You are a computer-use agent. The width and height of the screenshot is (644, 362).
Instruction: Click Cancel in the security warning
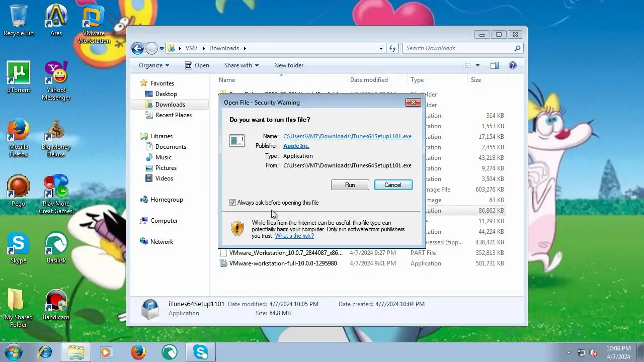click(x=393, y=185)
